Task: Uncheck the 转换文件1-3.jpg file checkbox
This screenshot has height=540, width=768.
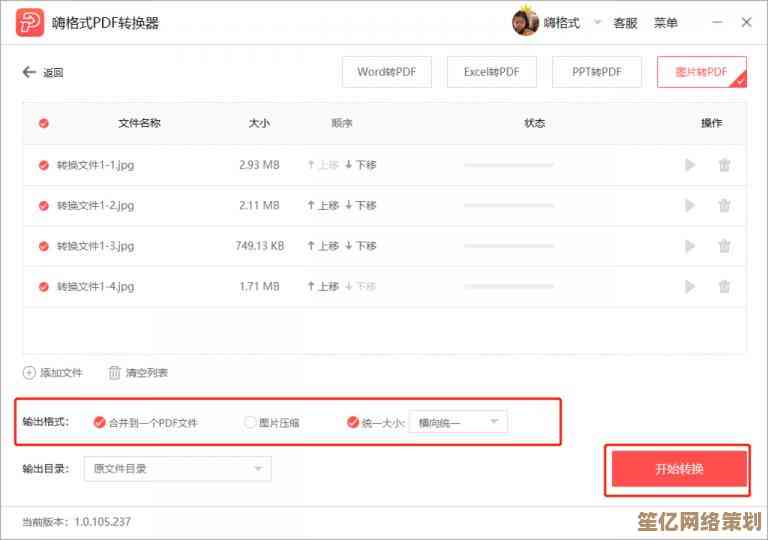Action: point(43,246)
